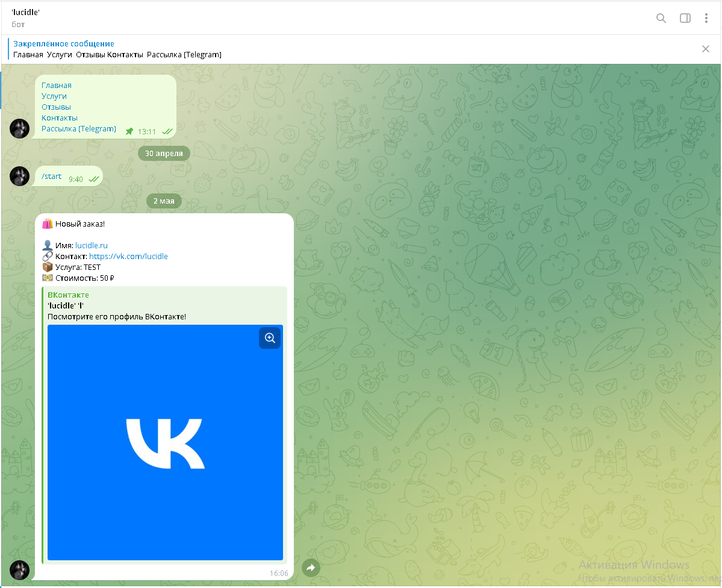
Task: Click the 16:06 message timestamp
Action: 279,574
